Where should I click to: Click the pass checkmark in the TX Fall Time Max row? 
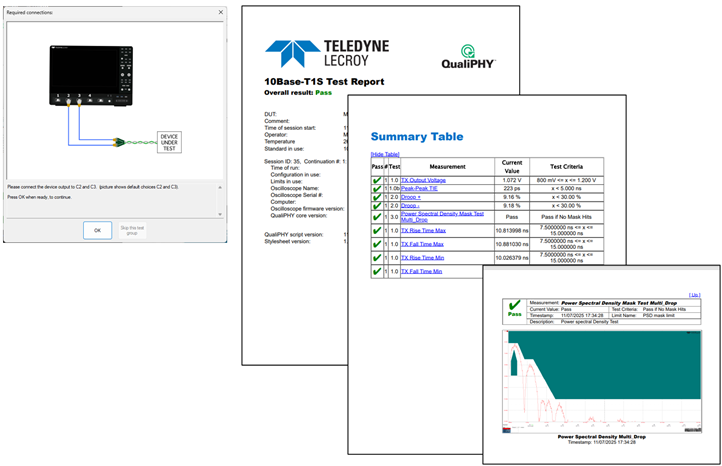[x=377, y=244]
